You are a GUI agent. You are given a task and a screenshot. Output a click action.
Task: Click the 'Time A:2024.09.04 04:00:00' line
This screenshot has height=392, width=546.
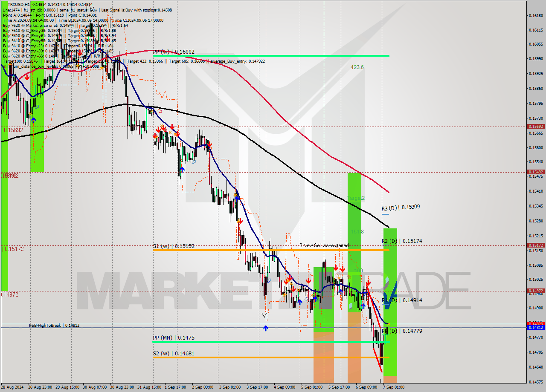[28, 20]
